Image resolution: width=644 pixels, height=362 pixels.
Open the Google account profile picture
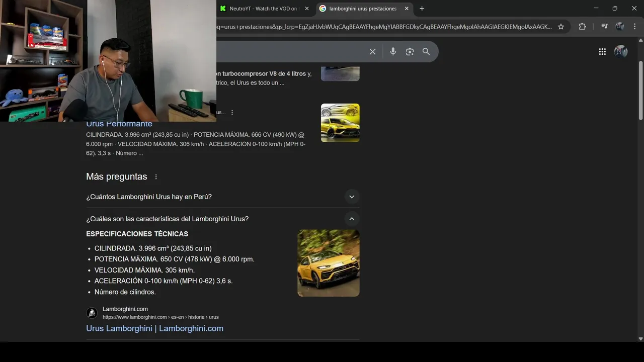click(621, 51)
